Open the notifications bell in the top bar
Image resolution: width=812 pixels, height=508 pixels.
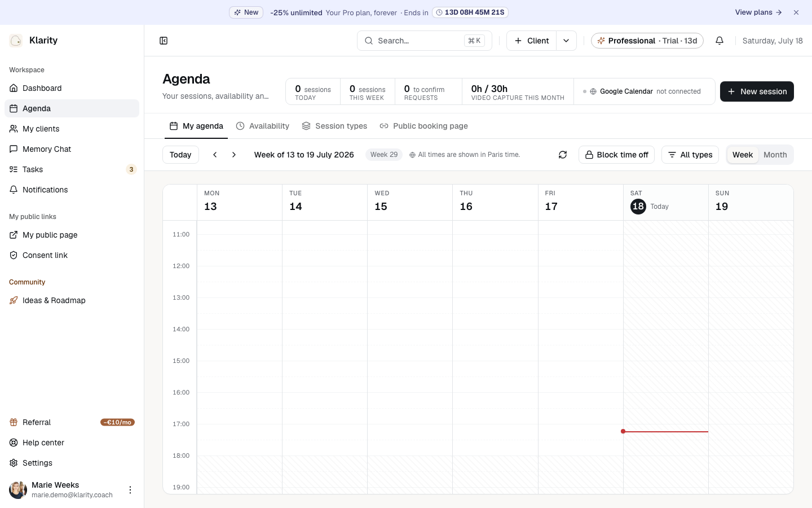[x=720, y=41]
